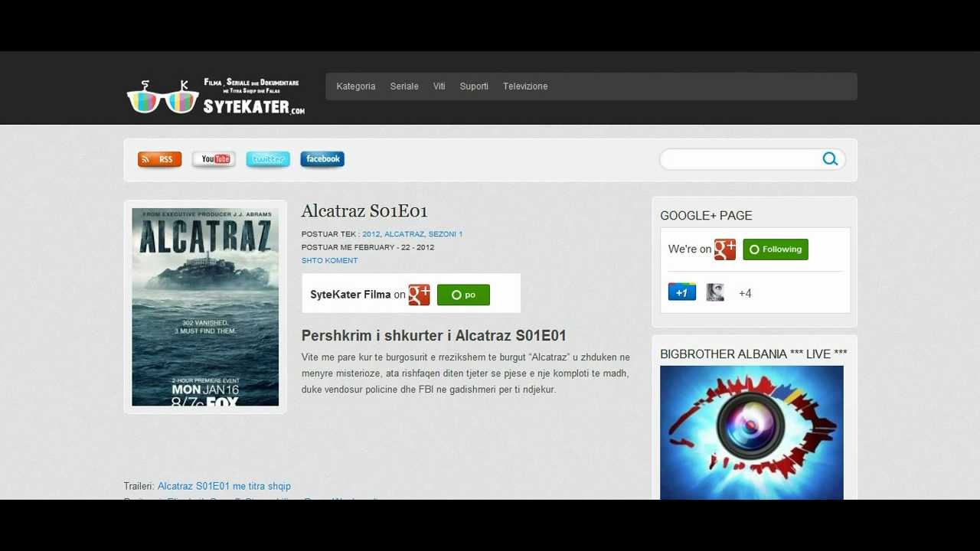Image resolution: width=980 pixels, height=551 pixels.
Task: Open the Seriale menu
Action: coord(404,86)
